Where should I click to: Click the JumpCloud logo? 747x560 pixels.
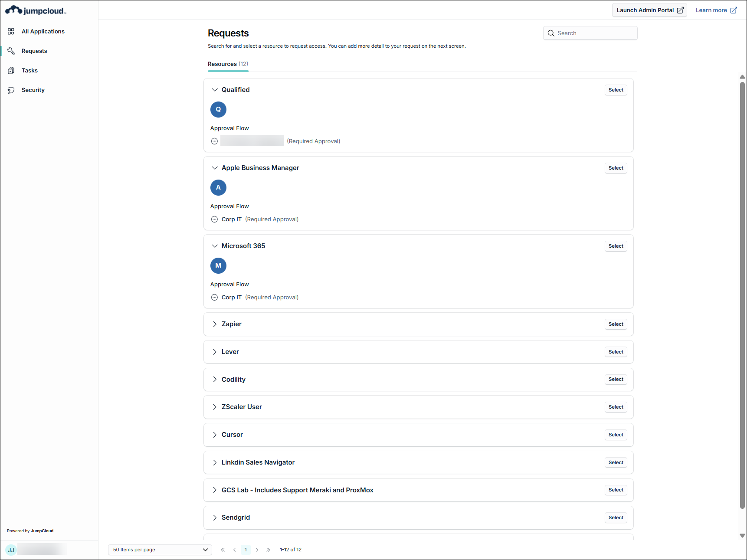(36, 10)
